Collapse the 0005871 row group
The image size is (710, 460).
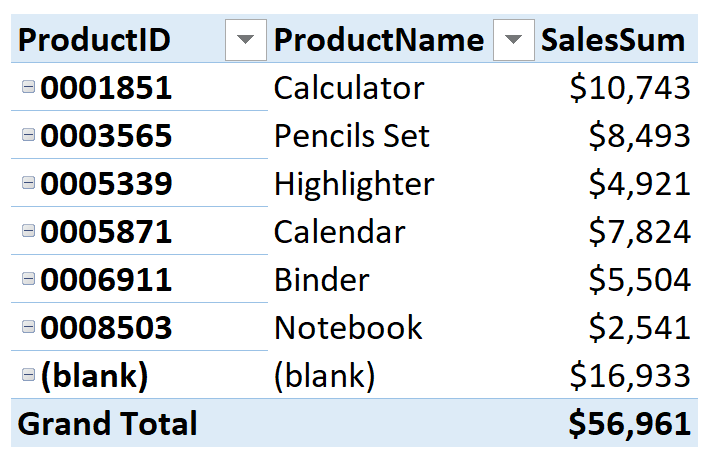(x=27, y=232)
